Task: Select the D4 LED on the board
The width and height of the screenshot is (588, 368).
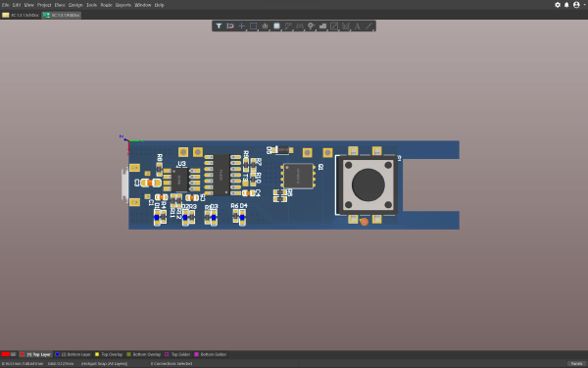Action: (242, 218)
